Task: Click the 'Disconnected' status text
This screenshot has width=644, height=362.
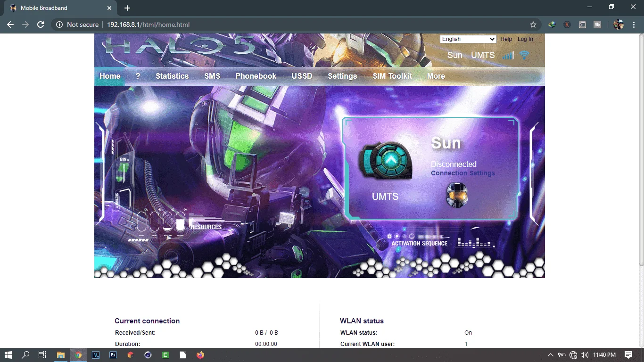Action: click(454, 164)
